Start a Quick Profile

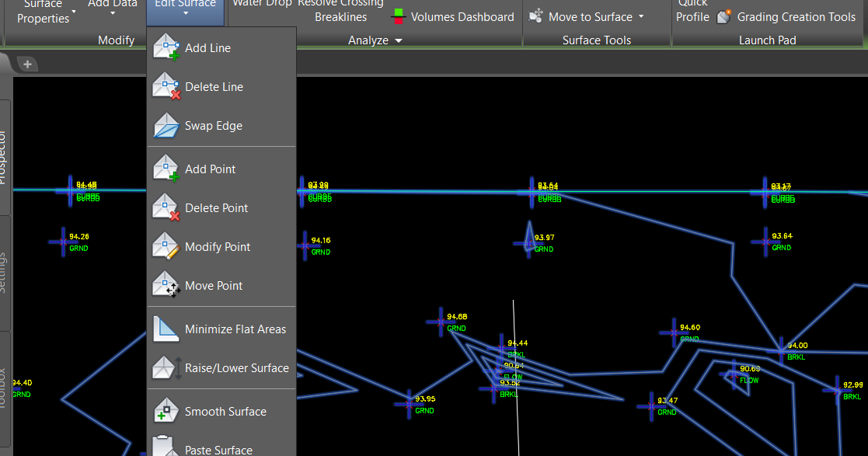[692, 11]
